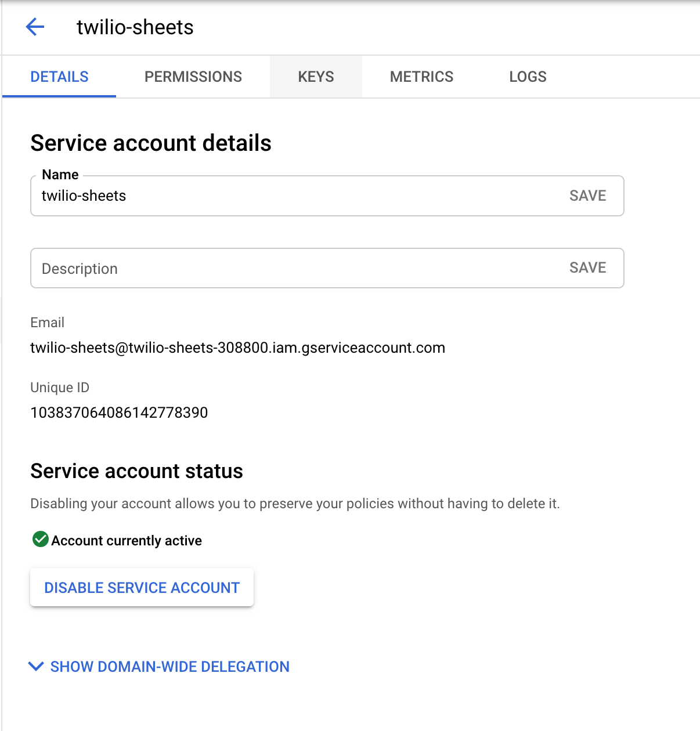Click the Account currently active text
Viewport: 700px width, 731px height.
click(127, 541)
